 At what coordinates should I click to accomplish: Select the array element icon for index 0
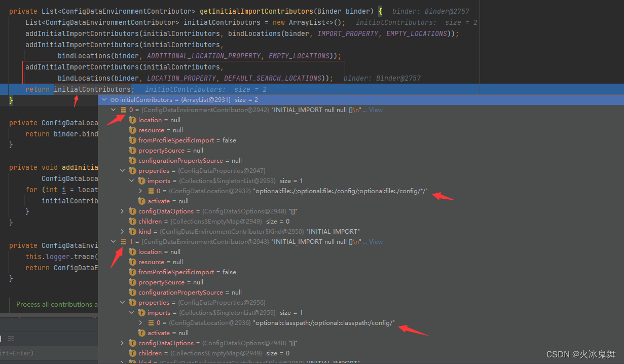(124, 110)
